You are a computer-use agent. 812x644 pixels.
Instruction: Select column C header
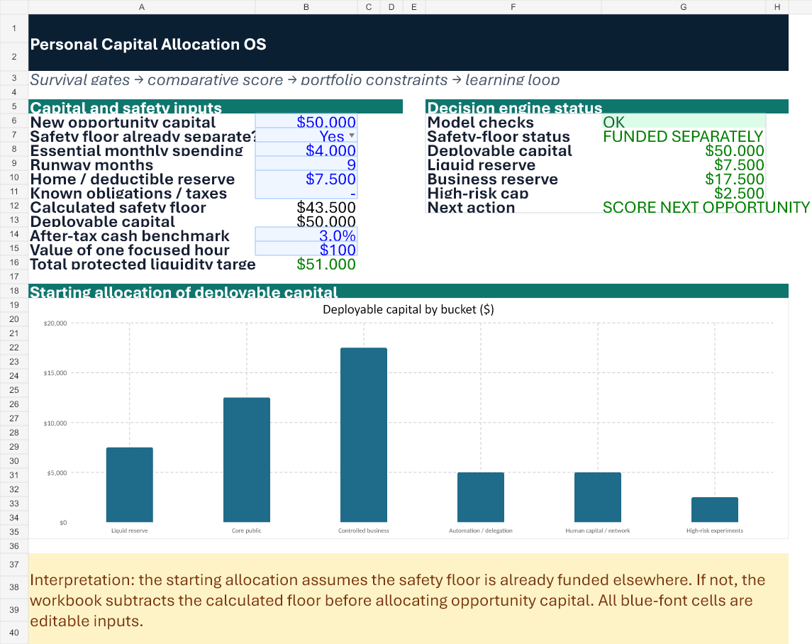tap(369, 6)
